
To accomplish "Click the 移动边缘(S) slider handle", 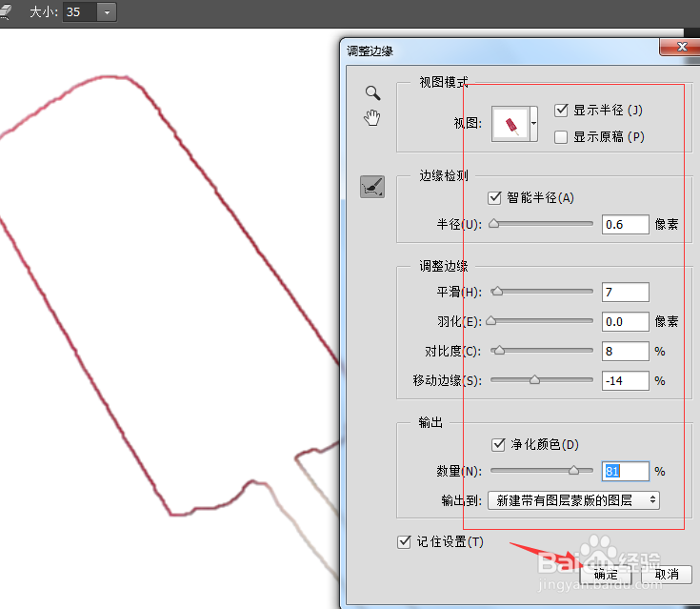I will point(535,379).
